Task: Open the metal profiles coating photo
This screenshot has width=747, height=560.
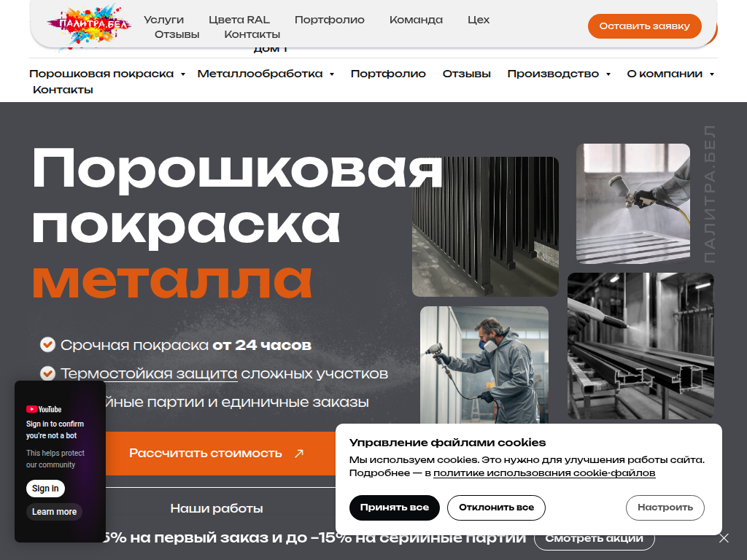Action: (640, 346)
